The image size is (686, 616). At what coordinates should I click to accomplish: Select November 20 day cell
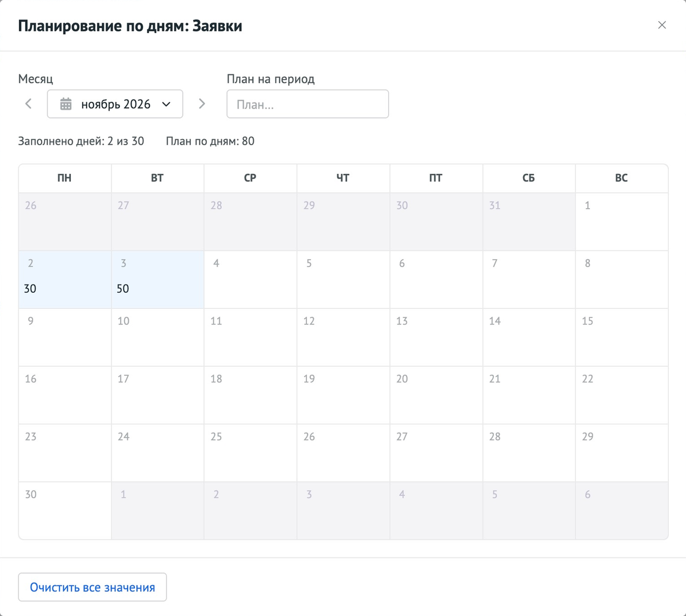[x=436, y=395]
